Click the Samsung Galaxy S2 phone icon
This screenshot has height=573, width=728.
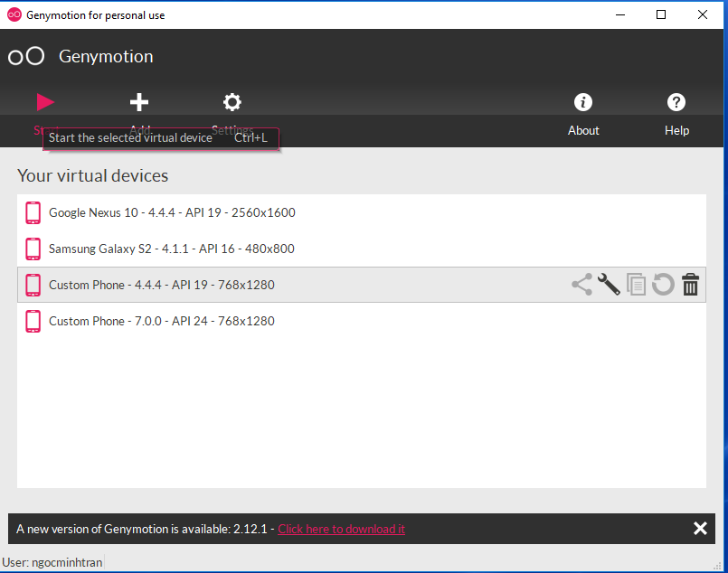pos(33,249)
